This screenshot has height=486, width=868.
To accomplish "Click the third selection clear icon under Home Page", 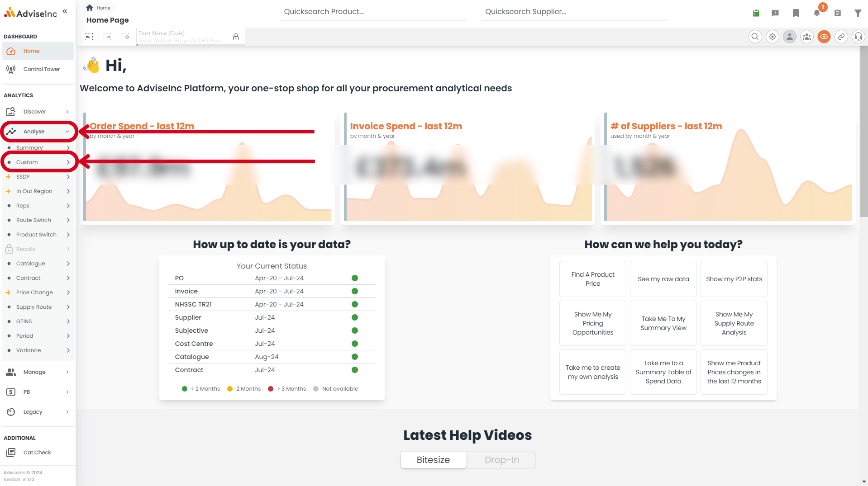I will (125, 37).
